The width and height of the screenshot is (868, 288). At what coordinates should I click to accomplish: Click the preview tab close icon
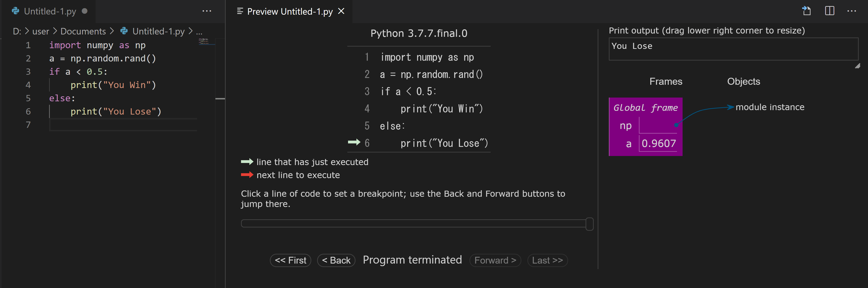tap(343, 10)
